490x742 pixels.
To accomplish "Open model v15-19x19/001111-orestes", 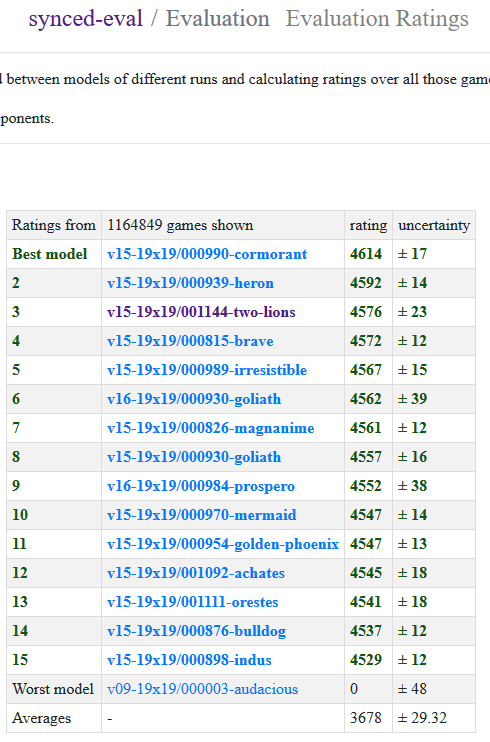I will coord(193,602).
